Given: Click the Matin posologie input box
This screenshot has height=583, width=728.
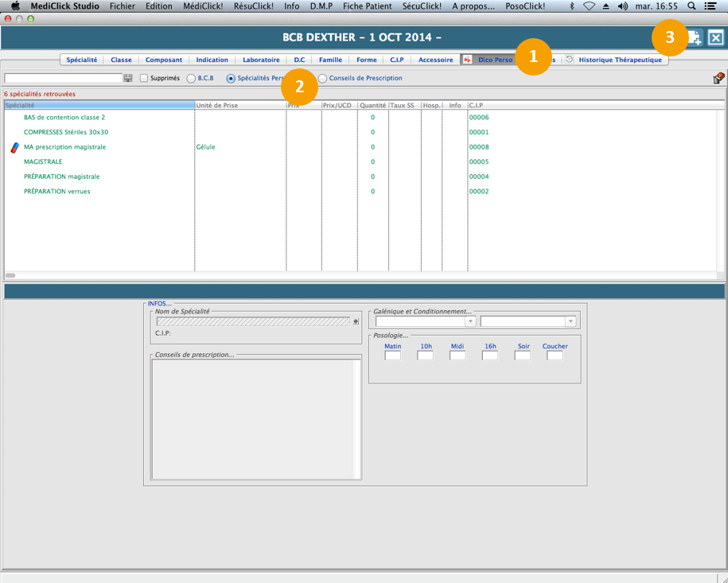Looking at the screenshot, I should (x=392, y=356).
